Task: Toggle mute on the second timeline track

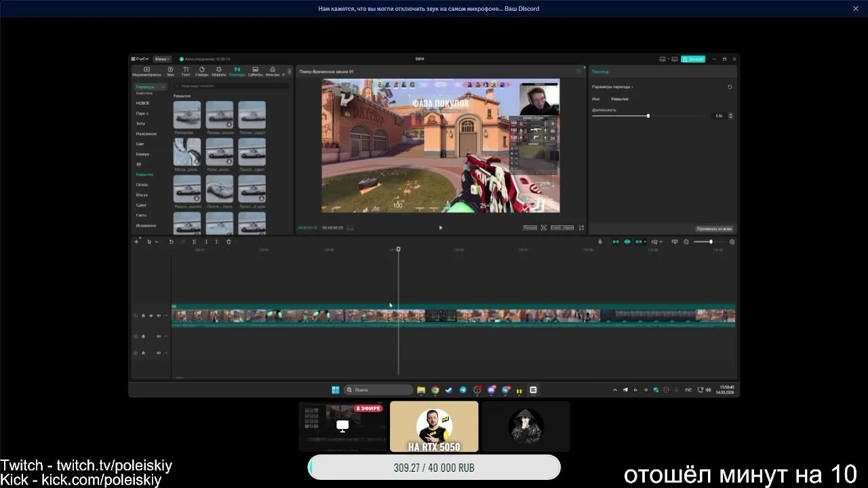Action: (x=159, y=336)
